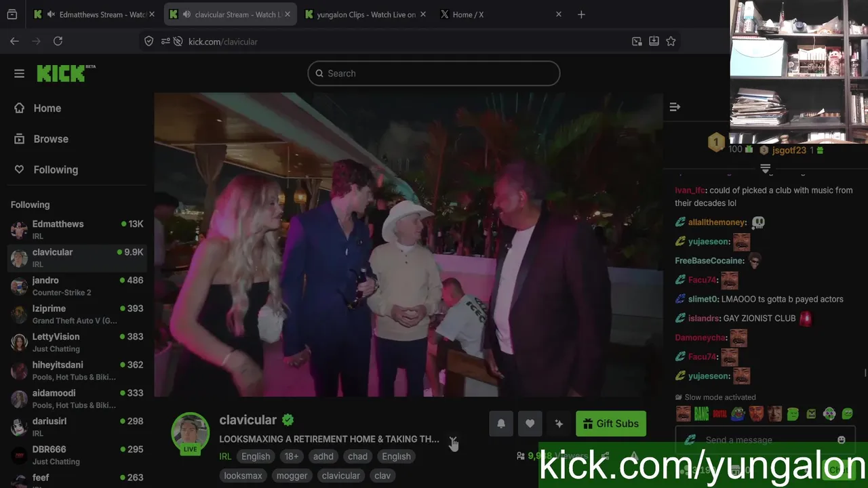This screenshot has height=488, width=868.
Task: Follow clavicular with heart button
Action: pos(530,424)
